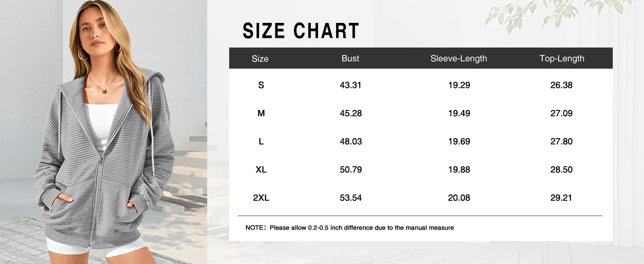Image resolution: width=644 pixels, height=264 pixels.
Task: Click the top length value 26.38
Action: pos(561,85)
